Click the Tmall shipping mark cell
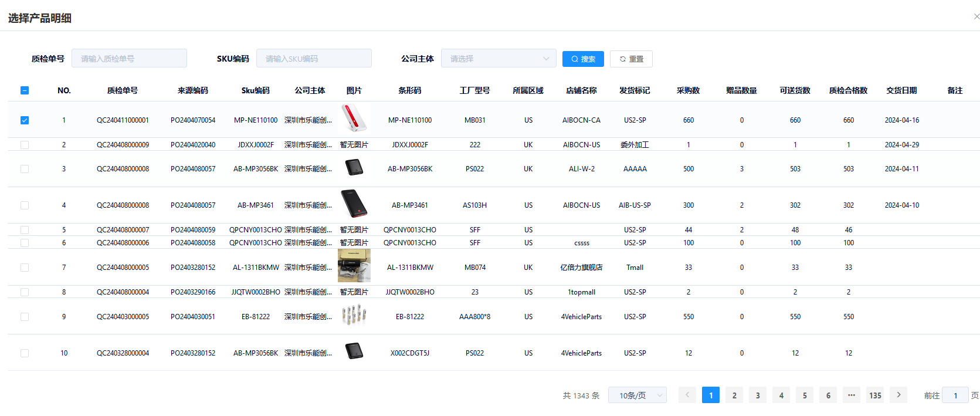The height and width of the screenshot is (416, 980). click(x=635, y=268)
